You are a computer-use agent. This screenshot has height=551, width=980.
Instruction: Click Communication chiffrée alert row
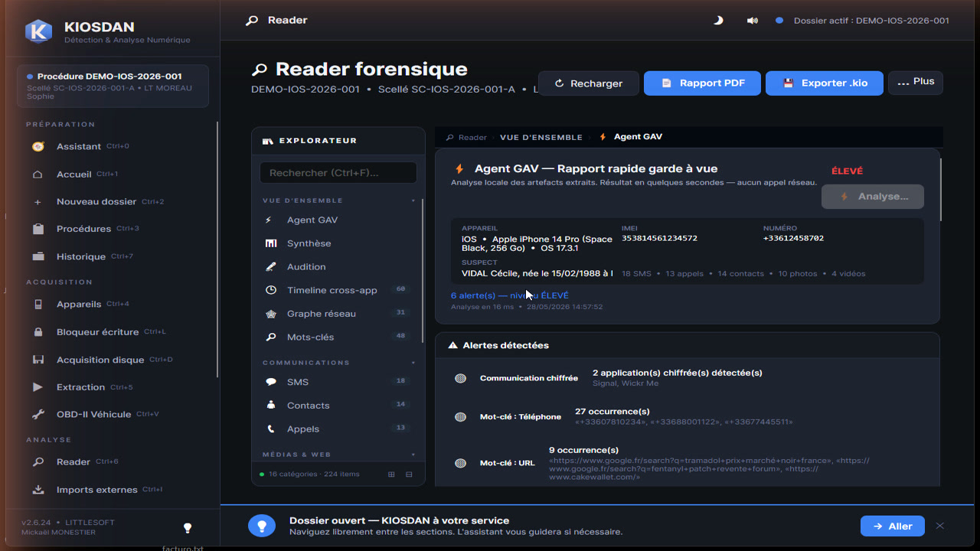tap(687, 378)
